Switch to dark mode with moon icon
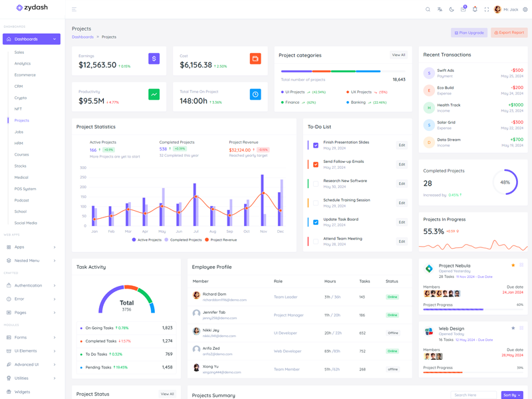This screenshot has width=532, height=399. pyautogui.click(x=452, y=9)
